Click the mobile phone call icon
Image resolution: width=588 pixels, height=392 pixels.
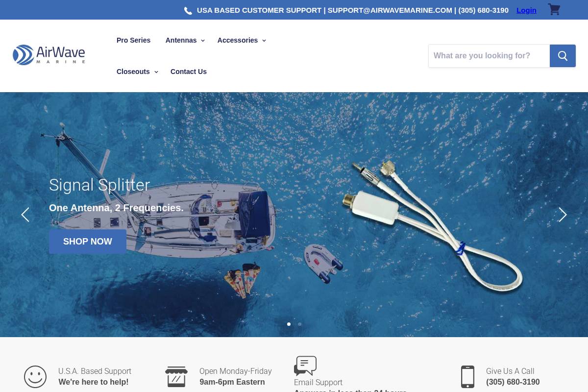[x=467, y=376]
